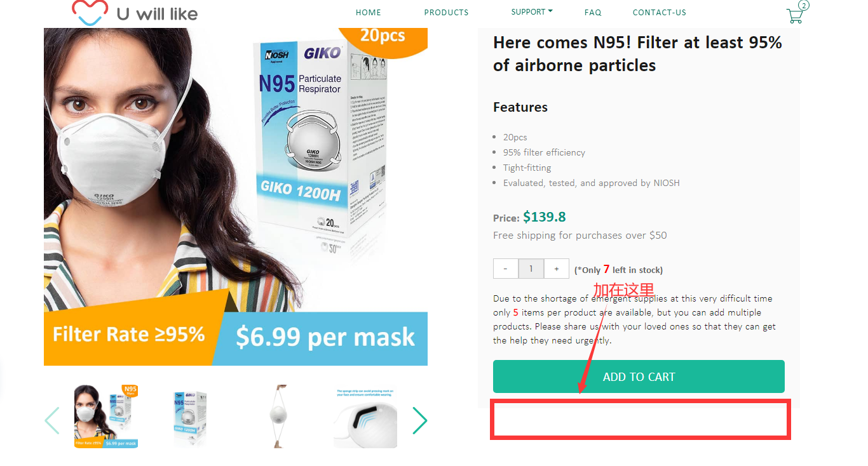Image resolution: width=868 pixels, height=466 pixels.
Task: Open the PRODUCTS menu item
Action: (446, 12)
